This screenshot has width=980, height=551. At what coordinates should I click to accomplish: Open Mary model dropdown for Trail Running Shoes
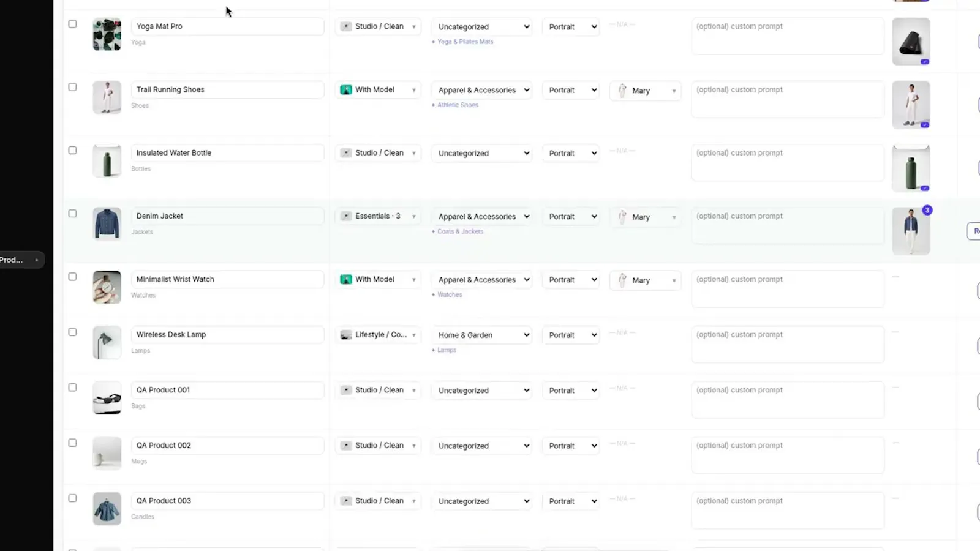(646, 91)
